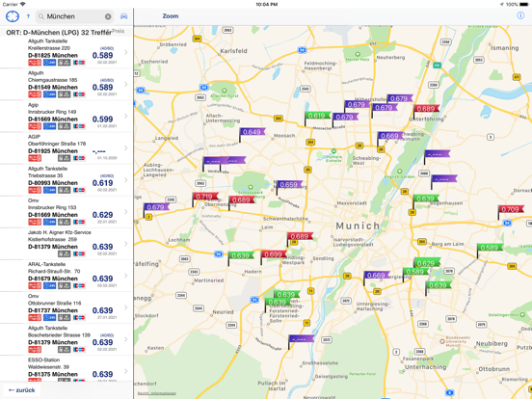Viewport: 532px width, 399px height.
Task: Open chevron for Oberföhringer Straße 178
Action: (x=126, y=147)
